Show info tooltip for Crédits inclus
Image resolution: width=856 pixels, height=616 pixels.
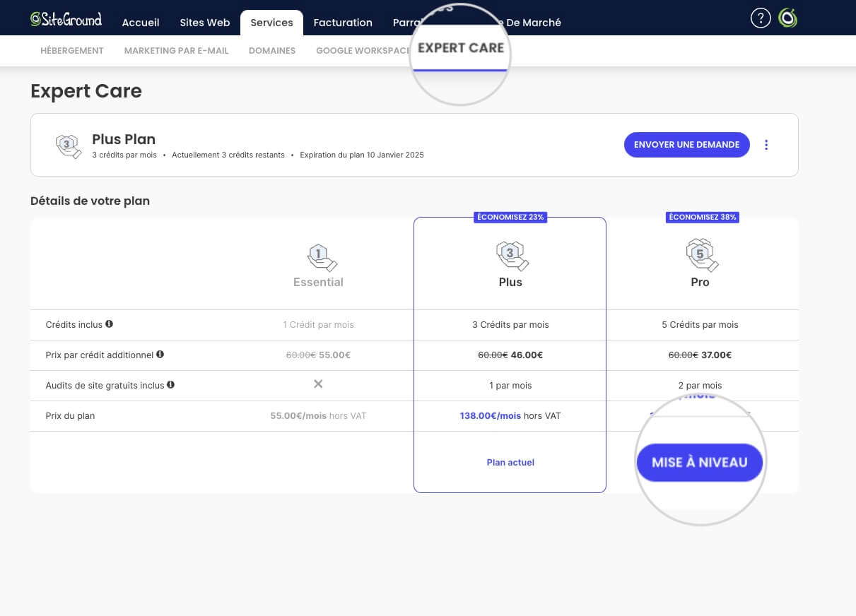coord(109,324)
